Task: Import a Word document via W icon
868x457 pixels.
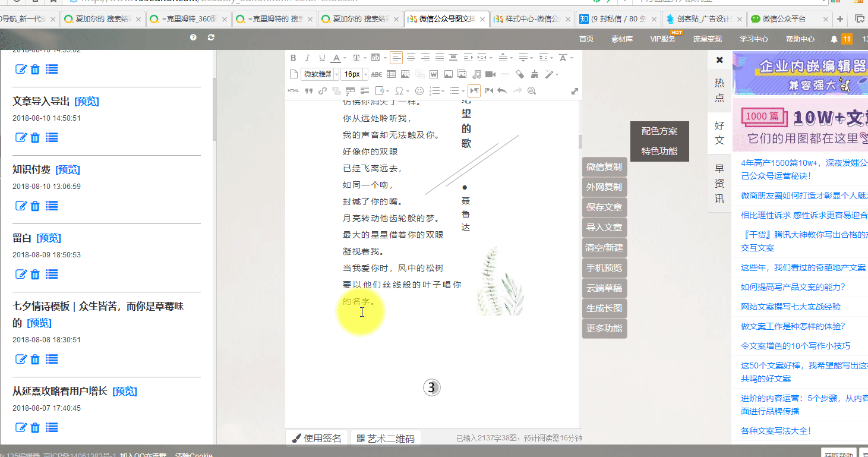Action: coord(434,74)
